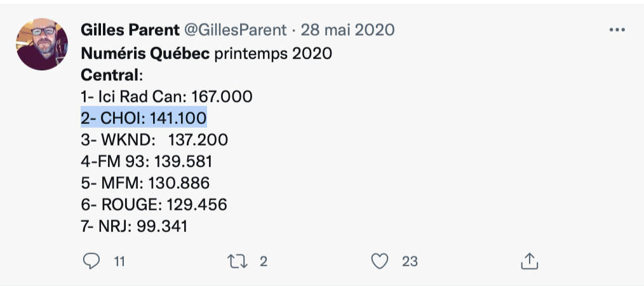644x286 pixels.
Task: Click the highlighted line 2- CHOI: 141.100
Action: coord(144,118)
